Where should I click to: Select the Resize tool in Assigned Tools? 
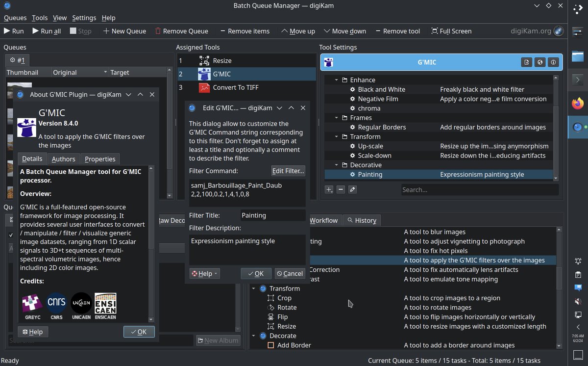pyautogui.click(x=247, y=61)
